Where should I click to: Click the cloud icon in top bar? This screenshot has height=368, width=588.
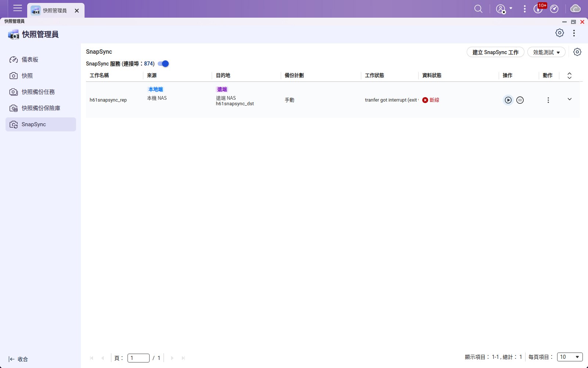pos(575,8)
